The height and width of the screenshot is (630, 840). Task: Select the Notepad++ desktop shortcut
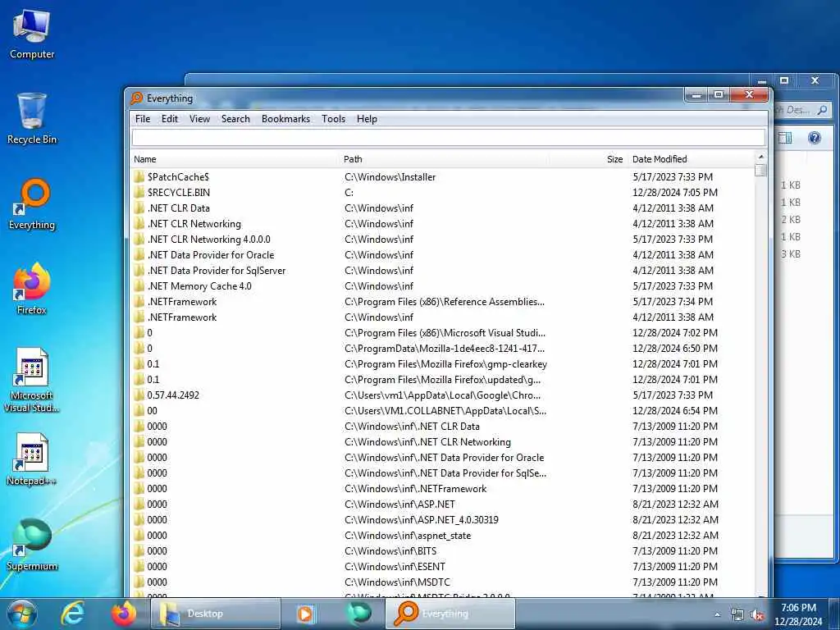(x=32, y=459)
